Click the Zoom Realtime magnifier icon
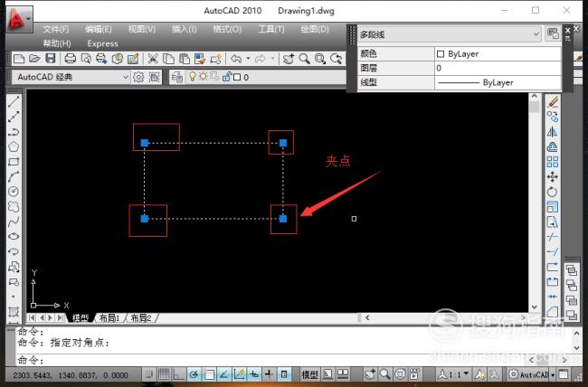 pos(305,59)
